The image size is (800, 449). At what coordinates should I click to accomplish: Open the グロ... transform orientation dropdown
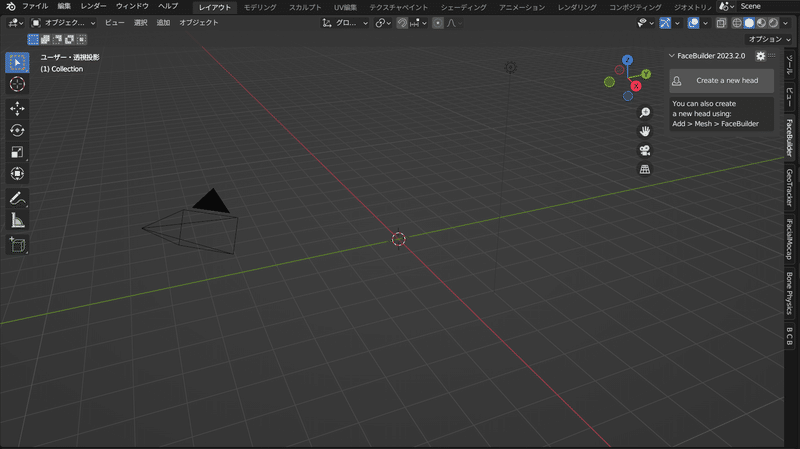click(x=345, y=23)
